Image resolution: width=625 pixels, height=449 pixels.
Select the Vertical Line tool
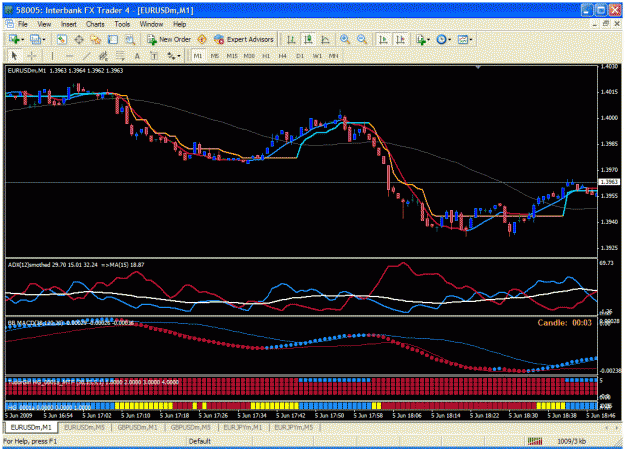(x=52, y=56)
